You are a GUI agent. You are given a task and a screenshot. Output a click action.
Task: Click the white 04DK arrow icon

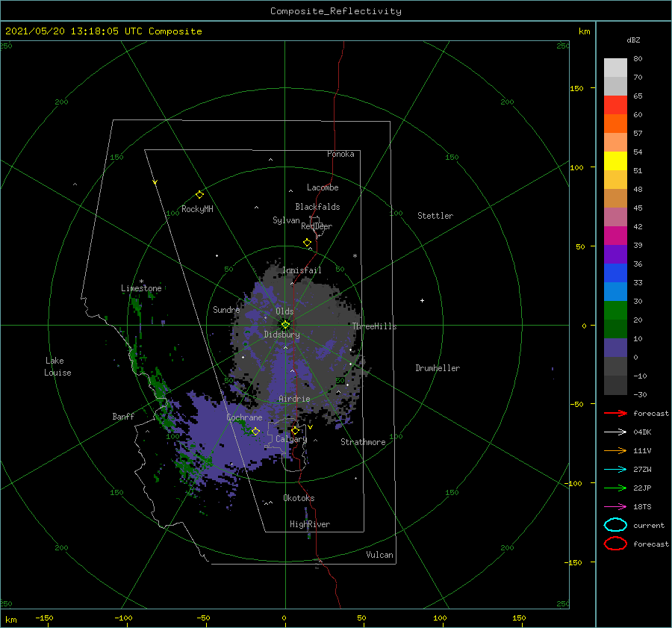(x=615, y=432)
